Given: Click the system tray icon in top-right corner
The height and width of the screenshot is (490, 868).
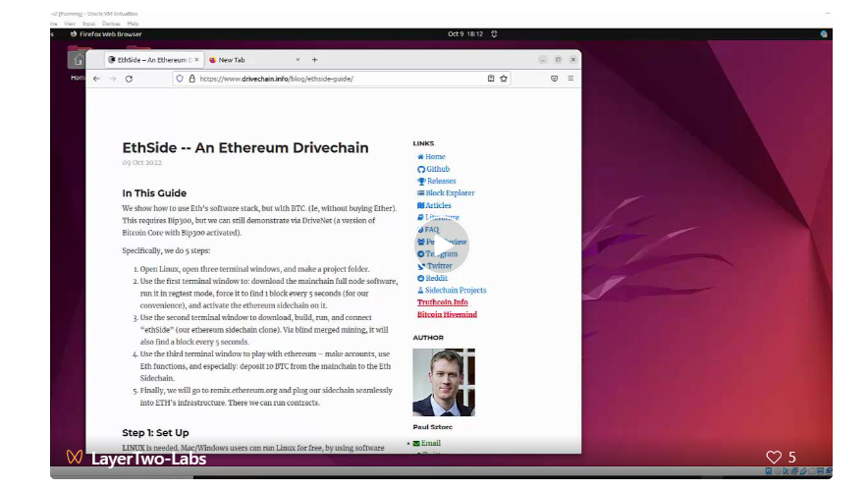Looking at the screenshot, I should 824,33.
